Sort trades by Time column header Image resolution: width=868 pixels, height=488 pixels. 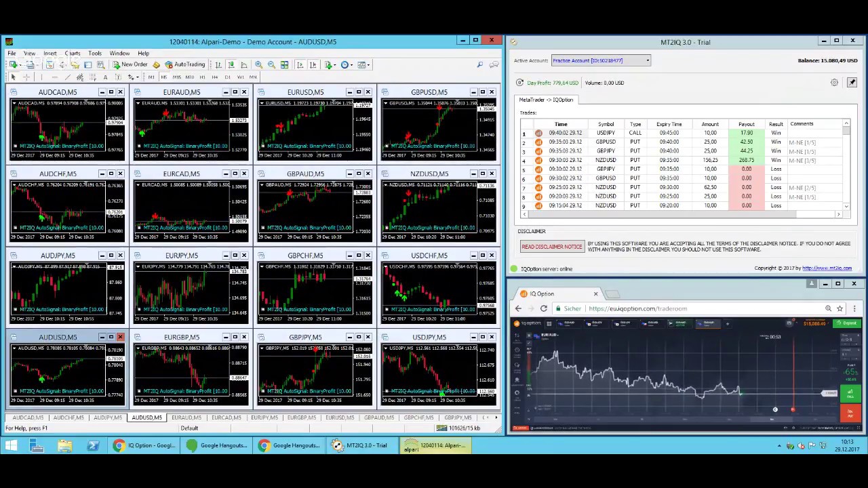(x=561, y=124)
